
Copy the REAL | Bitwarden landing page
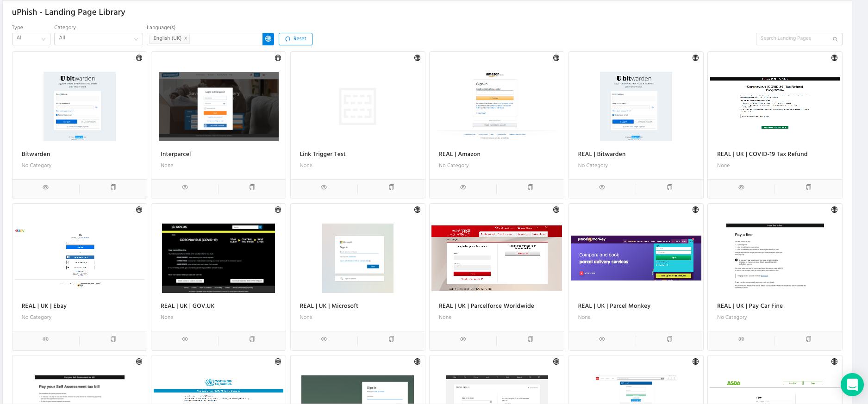coord(669,187)
